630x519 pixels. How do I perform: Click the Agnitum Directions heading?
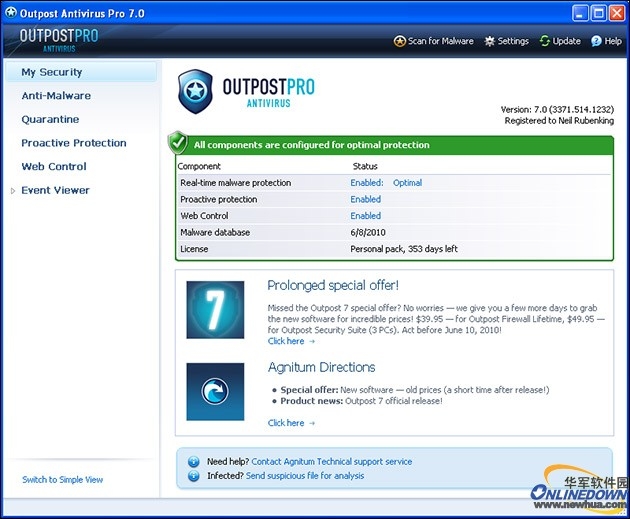coord(321,367)
